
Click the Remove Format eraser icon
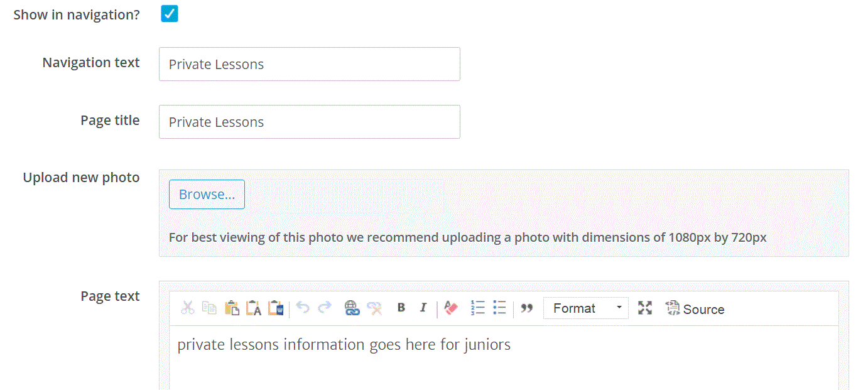click(x=451, y=308)
